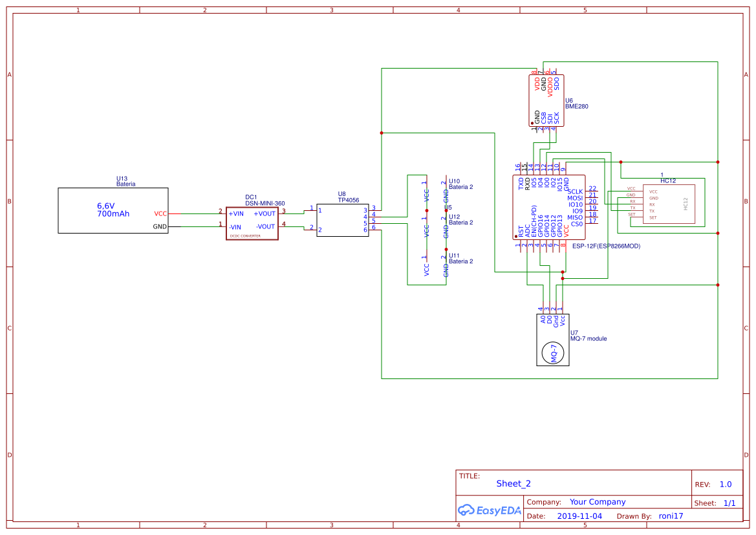This screenshot has width=756, height=535.
Task: Select the BME280 sensor symbol U6
Action: pyautogui.click(x=546, y=100)
